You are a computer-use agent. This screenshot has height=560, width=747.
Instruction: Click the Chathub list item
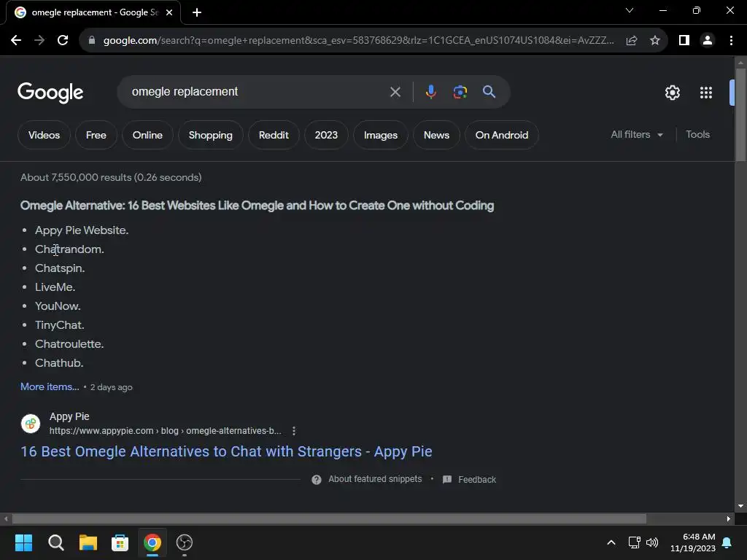(x=59, y=363)
